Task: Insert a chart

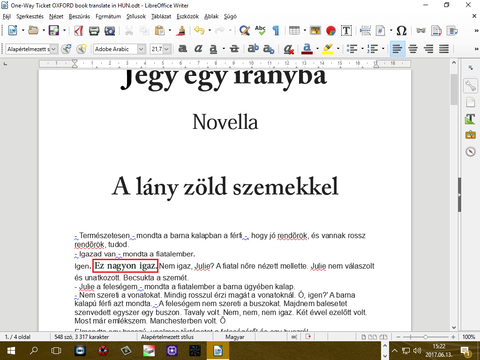Action: click(331, 31)
